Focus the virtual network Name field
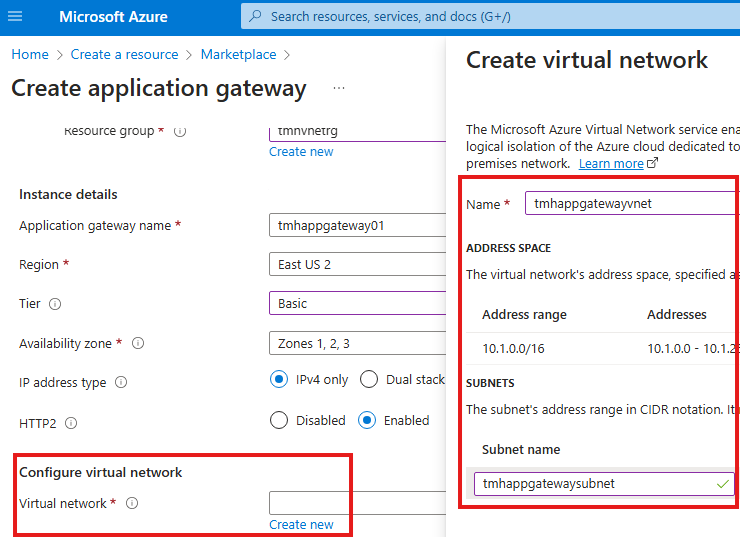This screenshot has width=740, height=537. pyautogui.click(x=631, y=203)
